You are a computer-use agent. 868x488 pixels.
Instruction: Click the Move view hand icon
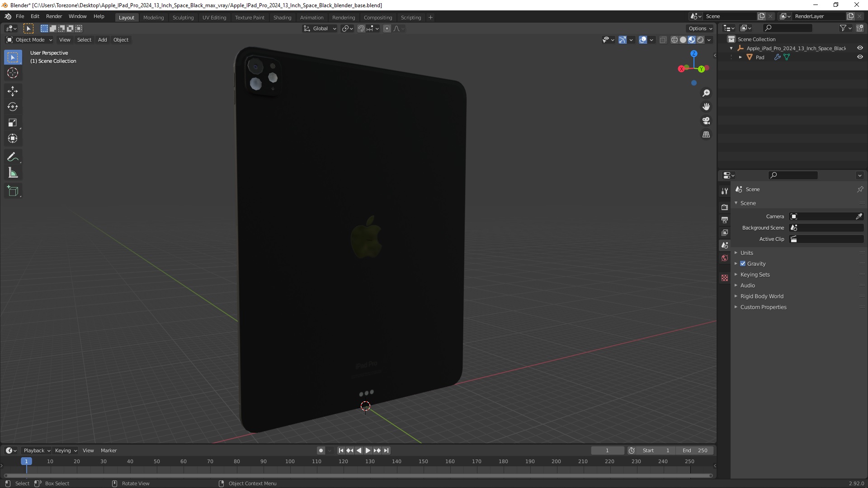706,107
